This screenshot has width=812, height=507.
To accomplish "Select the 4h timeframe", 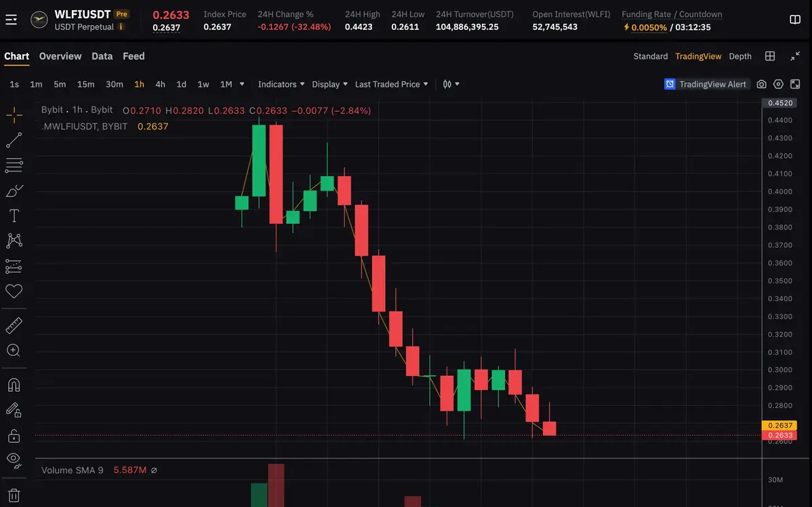I will 160,84.
